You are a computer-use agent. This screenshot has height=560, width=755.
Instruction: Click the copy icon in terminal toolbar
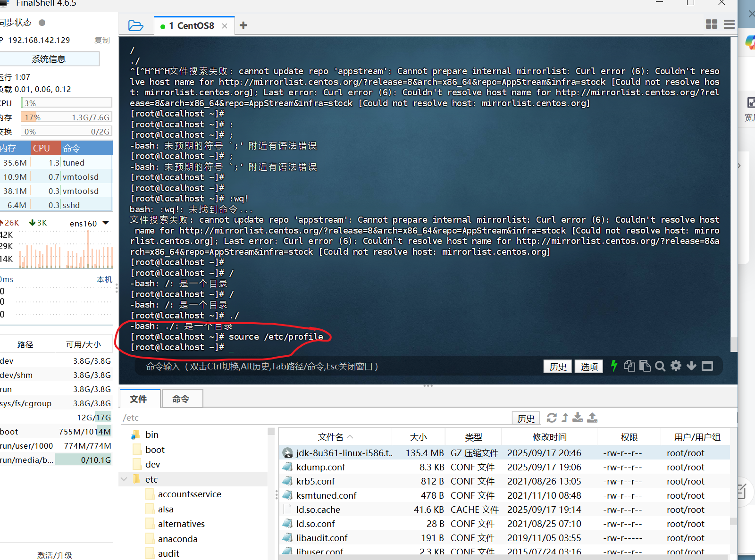tap(629, 366)
